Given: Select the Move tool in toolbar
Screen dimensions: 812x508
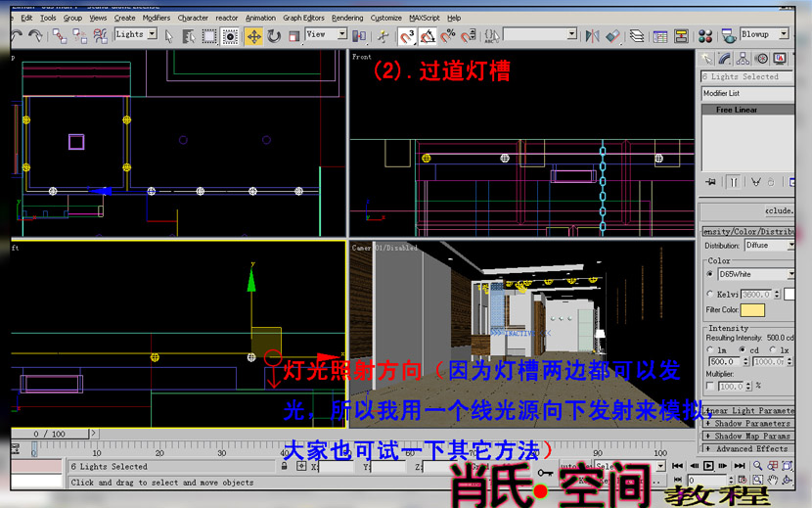Looking at the screenshot, I should point(253,35).
